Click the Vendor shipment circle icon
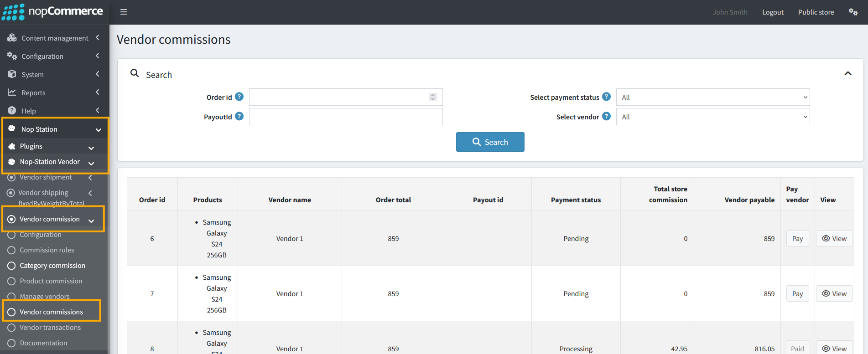 (x=11, y=177)
